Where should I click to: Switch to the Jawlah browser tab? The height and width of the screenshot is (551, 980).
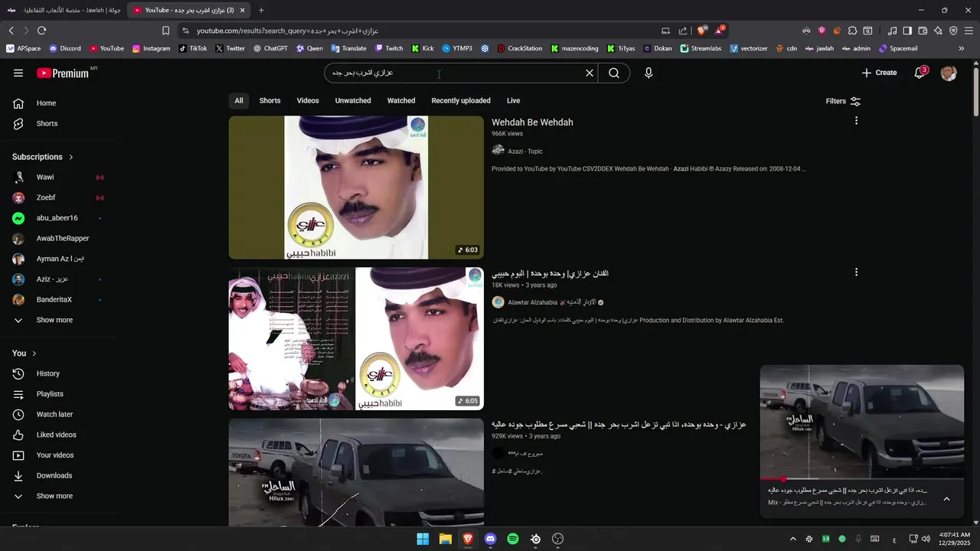pos(64,10)
